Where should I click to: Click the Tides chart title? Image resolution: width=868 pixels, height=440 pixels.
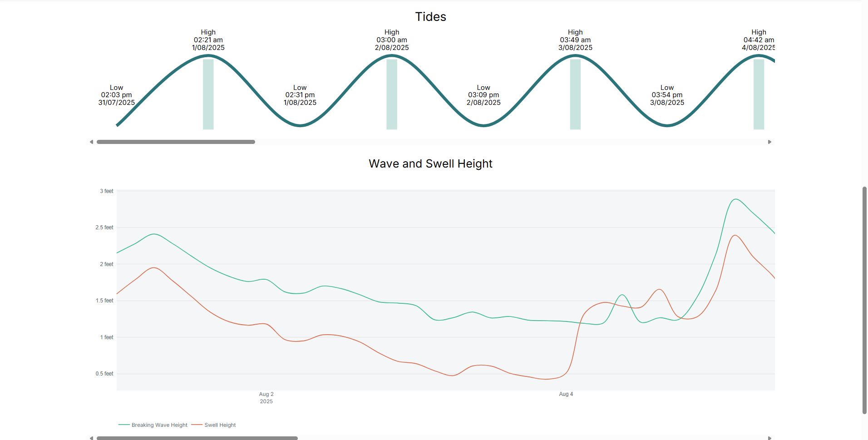(430, 17)
